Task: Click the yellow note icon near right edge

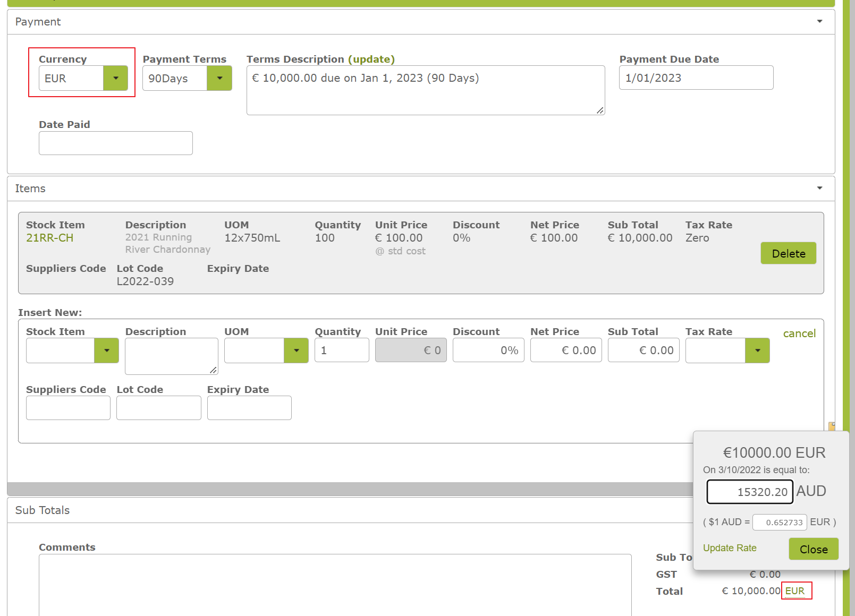Action: (832, 426)
